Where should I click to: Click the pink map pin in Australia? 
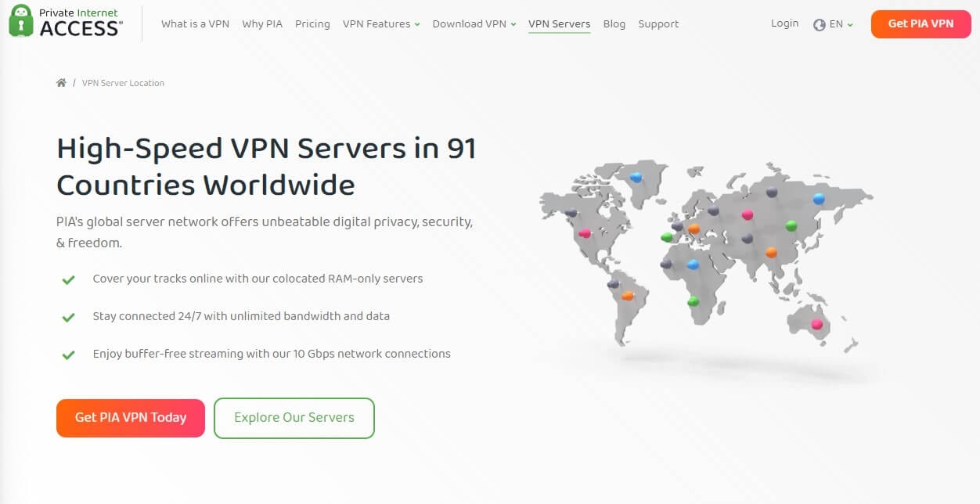817,324
